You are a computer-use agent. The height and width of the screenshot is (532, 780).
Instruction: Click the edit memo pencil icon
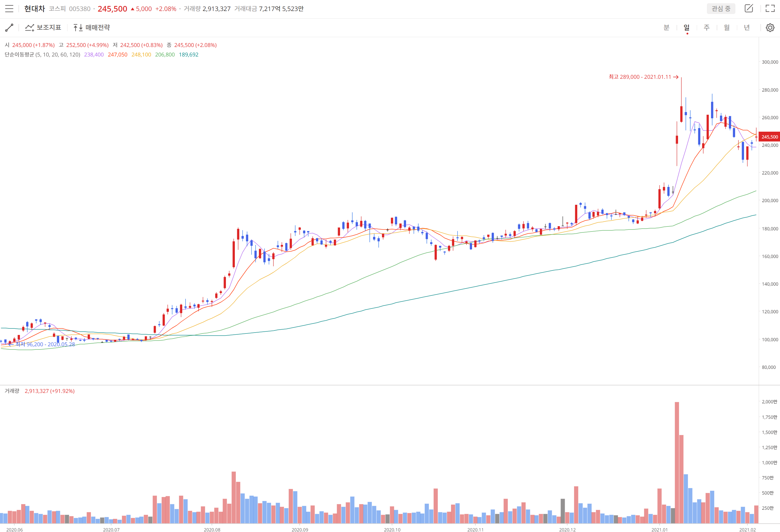pos(748,8)
